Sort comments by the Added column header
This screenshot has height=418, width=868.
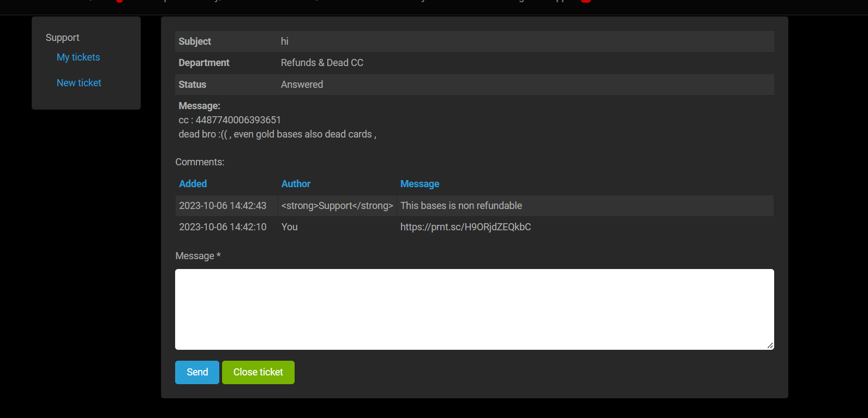pyautogui.click(x=193, y=184)
